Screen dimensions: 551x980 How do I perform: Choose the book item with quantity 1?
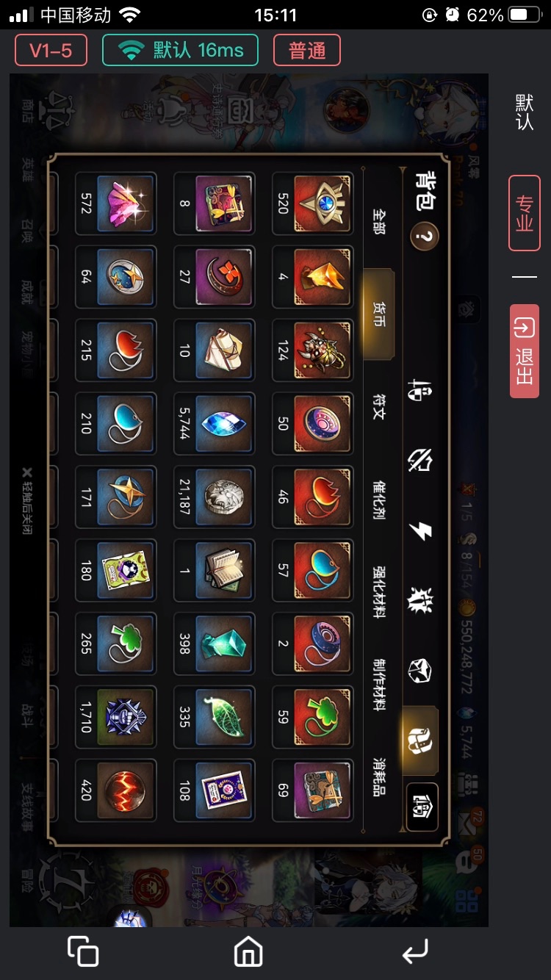pos(214,570)
